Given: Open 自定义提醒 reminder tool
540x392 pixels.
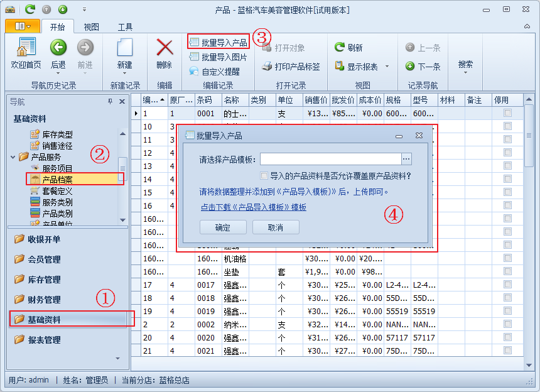Looking at the screenshot, I should coord(214,72).
